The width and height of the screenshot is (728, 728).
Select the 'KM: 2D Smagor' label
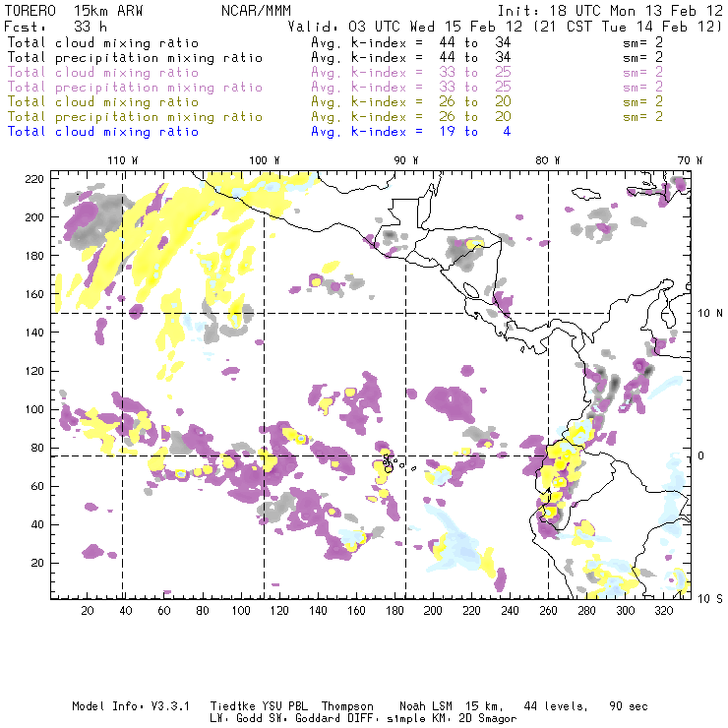(474, 719)
